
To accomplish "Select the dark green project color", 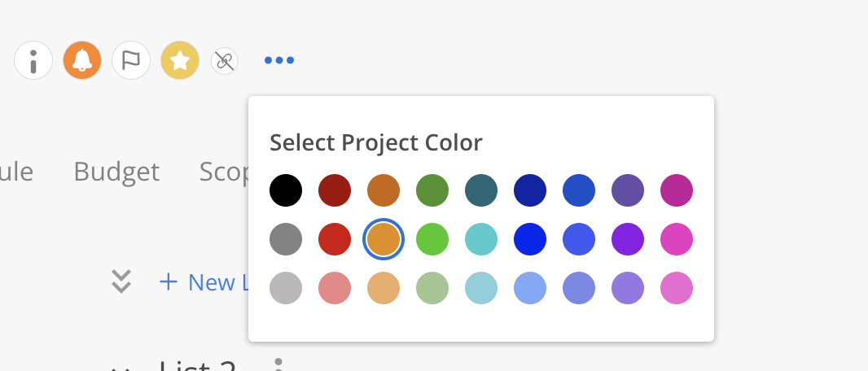I will pos(432,190).
